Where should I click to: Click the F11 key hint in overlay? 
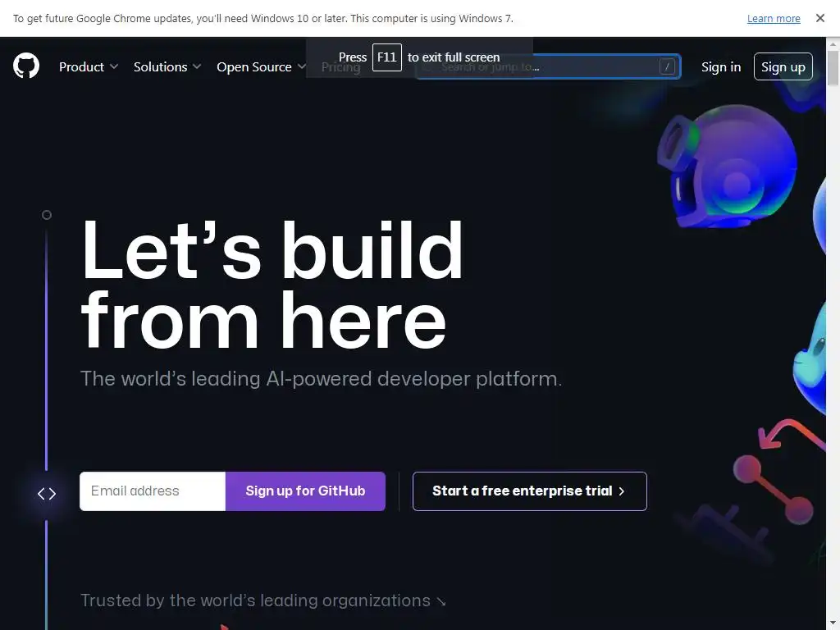(x=387, y=57)
